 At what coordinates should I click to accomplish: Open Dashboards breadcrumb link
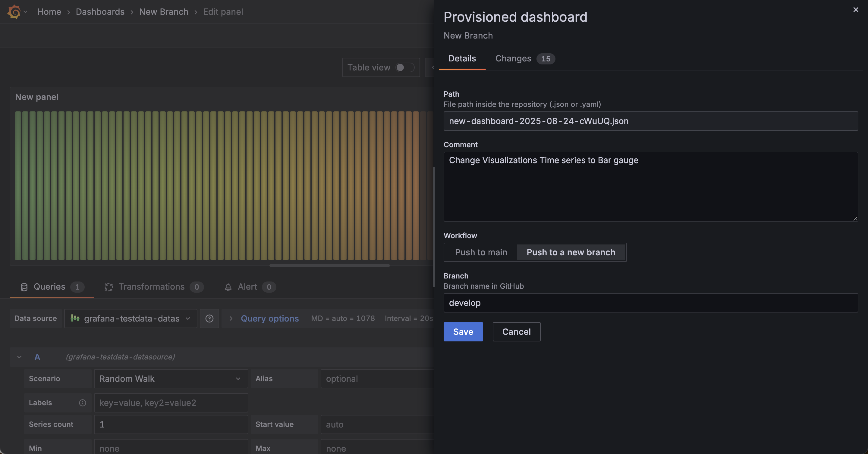(x=100, y=12)
